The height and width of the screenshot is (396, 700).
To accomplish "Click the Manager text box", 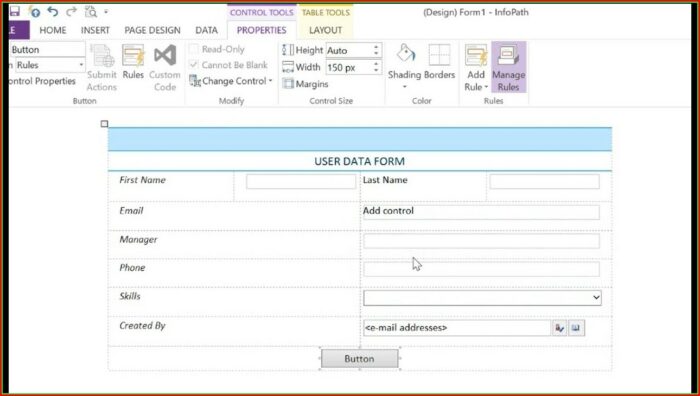I will click(x=481, y=241).
